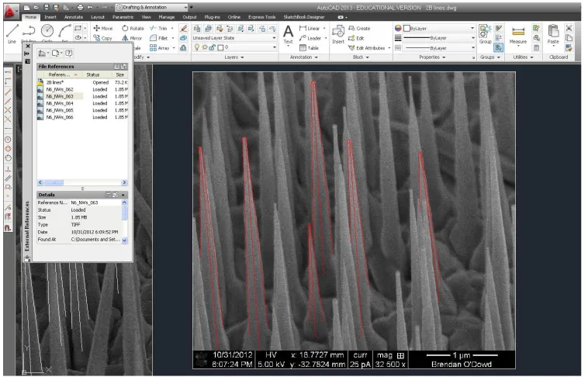Image resolution: width=588 pixels, height=377 pixels.
Task: Toggle tree view in File References header
Action: [x=124, y=67]
